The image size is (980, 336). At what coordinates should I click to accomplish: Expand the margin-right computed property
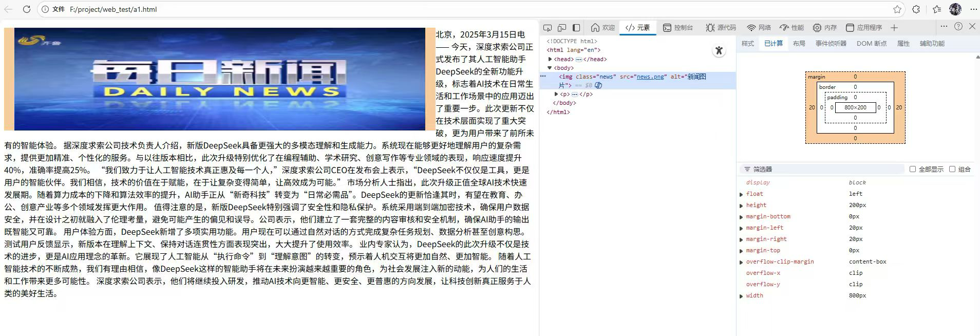click(741, 239)
